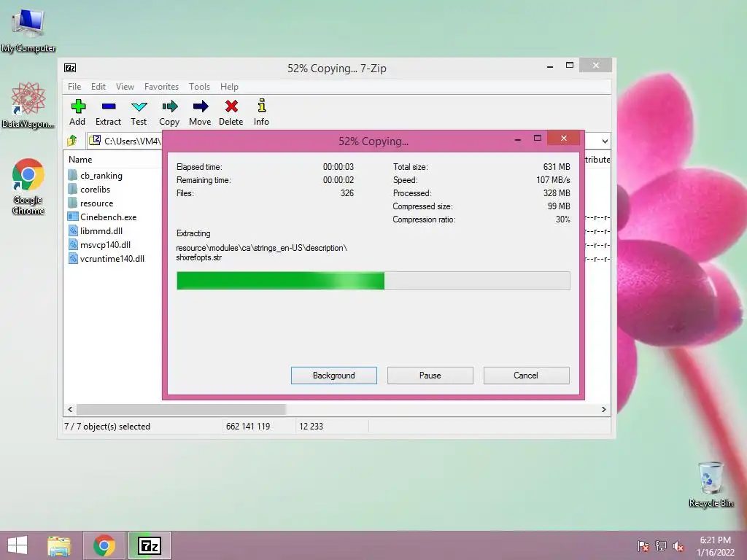Screen dimensions: 747x560
Task: Select Cinebench.exe in file list
Action: 102,217
